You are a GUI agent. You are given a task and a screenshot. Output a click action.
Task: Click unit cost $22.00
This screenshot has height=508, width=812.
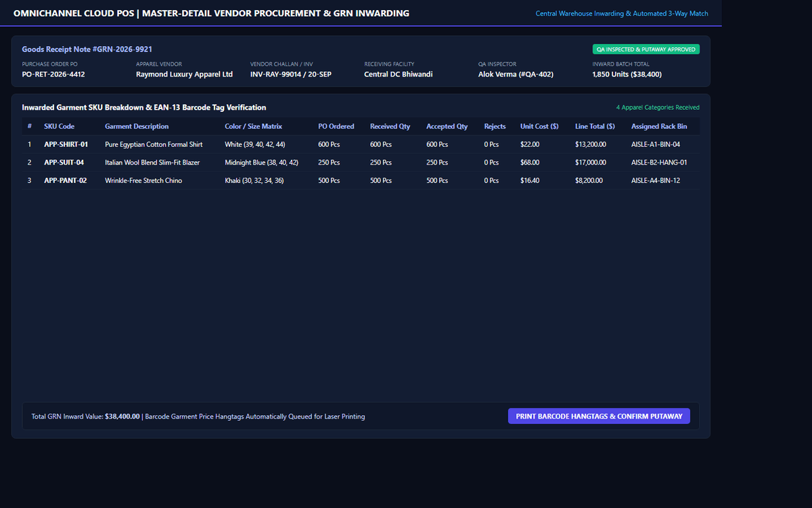click(x=530, y=144)
